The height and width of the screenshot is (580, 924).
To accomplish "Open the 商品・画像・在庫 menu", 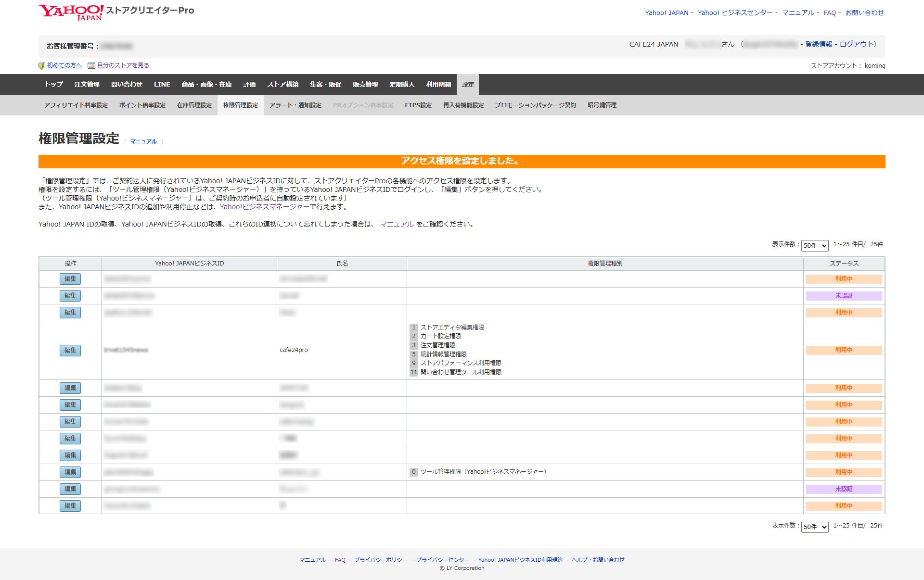I will pyautogui.click(x=206, y=84).
